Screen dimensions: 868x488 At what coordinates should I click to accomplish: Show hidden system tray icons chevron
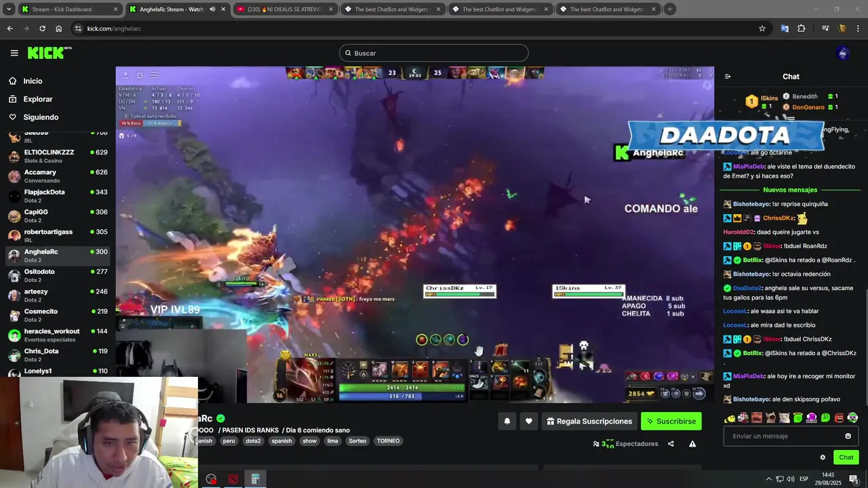[x=768, y=479]
